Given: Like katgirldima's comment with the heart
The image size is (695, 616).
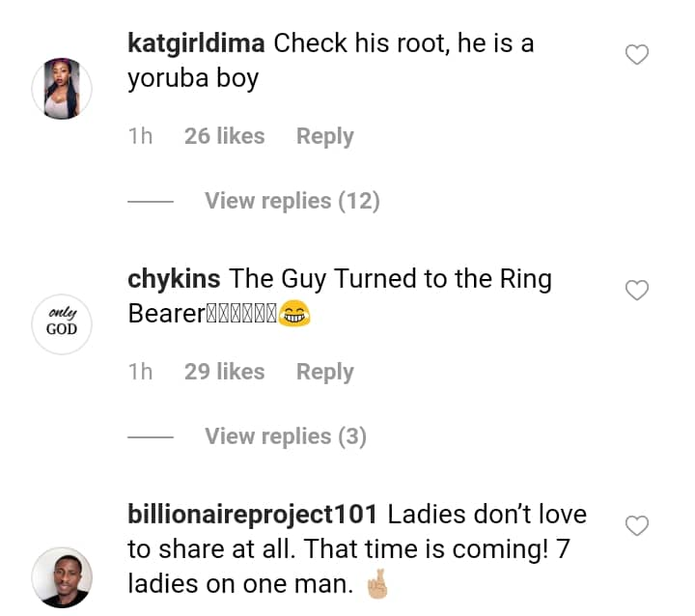Looking at the screenshot, I should click(x=637, y=55).
